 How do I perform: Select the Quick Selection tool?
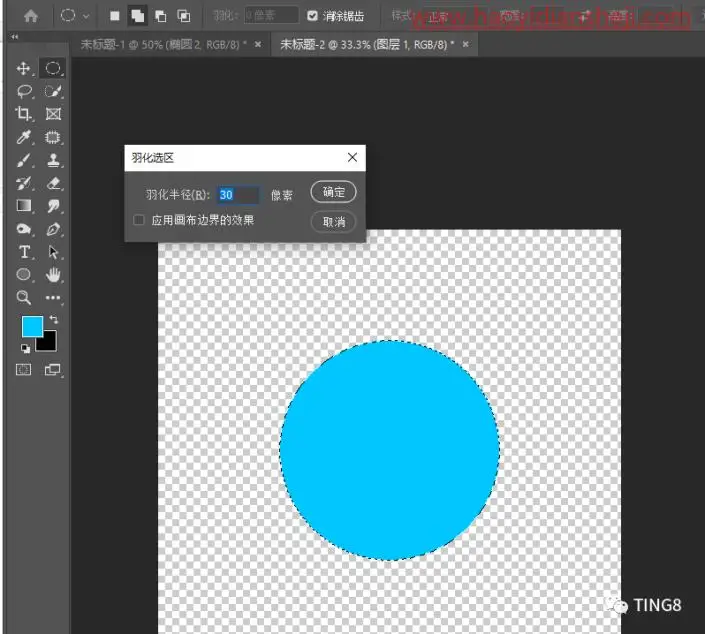tap(53, 91)
